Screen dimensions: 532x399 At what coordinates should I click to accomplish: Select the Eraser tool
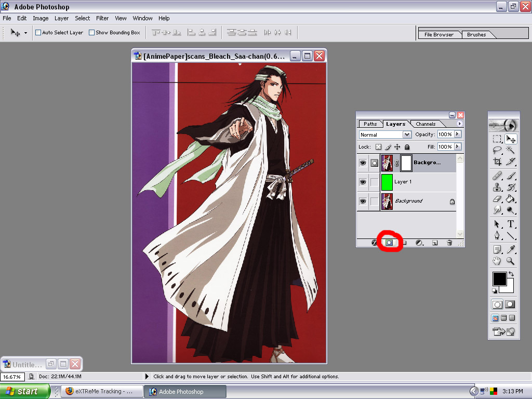(x=497, y=199)
